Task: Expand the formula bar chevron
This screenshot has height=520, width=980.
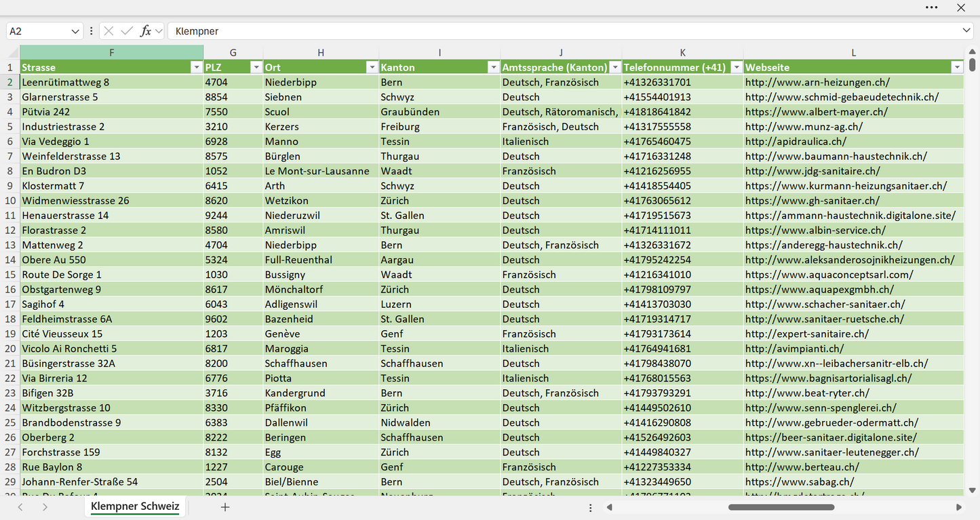Action: tap(966, 31)
